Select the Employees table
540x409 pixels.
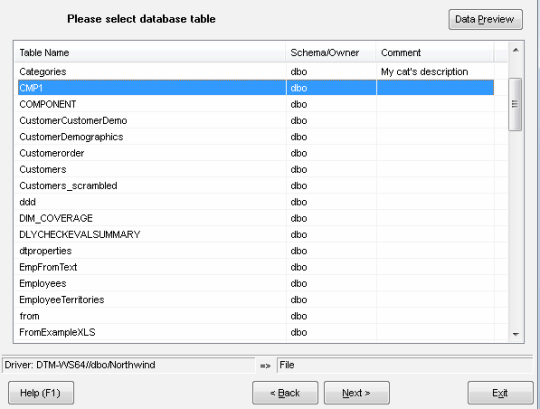256,283
